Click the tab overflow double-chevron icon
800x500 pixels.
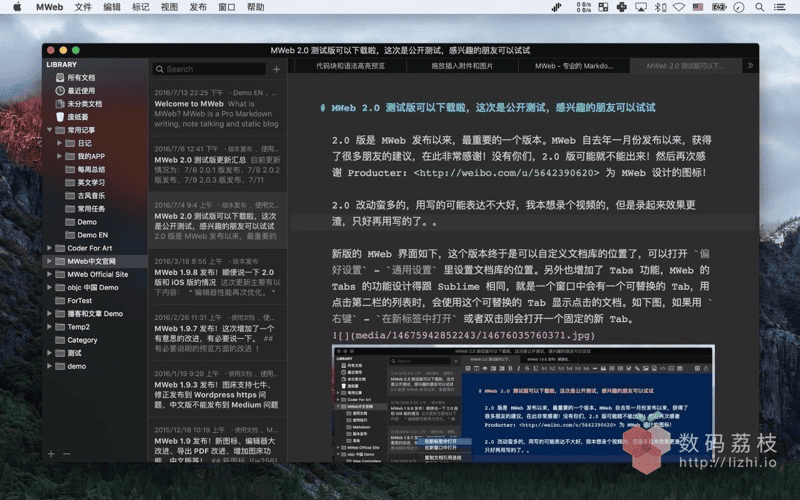point(750,65)
